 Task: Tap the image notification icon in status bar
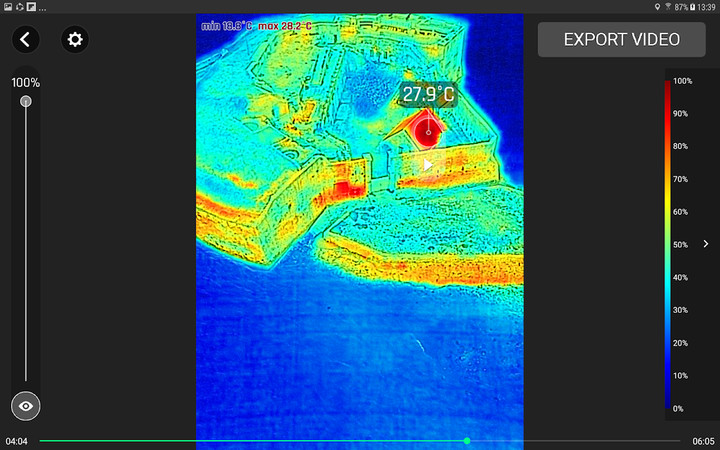(8, 7)
